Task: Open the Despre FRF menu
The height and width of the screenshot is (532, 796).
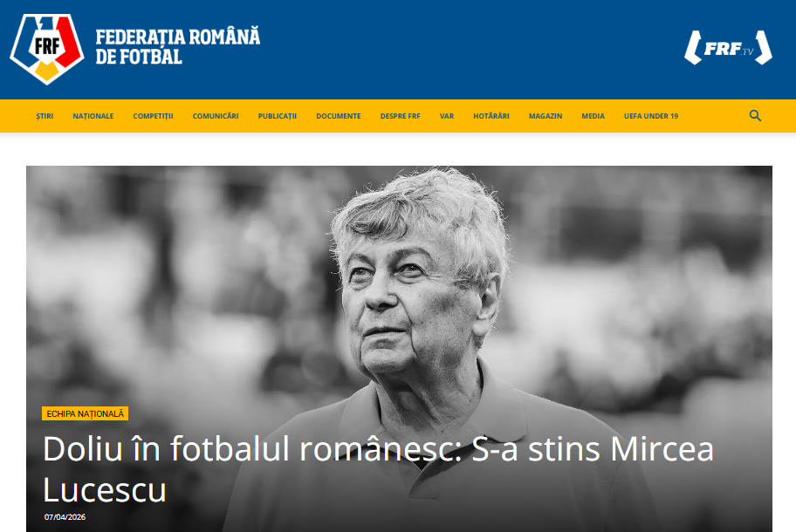Action: (400, 116)
